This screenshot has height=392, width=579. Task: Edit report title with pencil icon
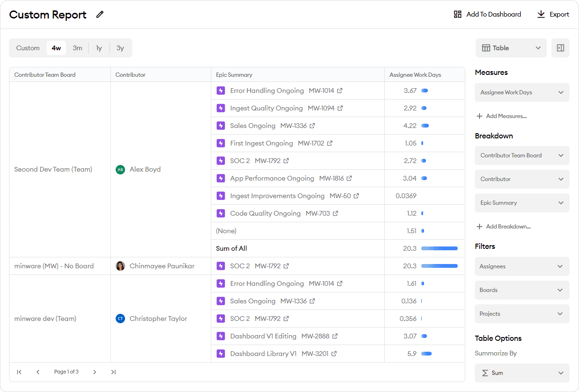100,14
